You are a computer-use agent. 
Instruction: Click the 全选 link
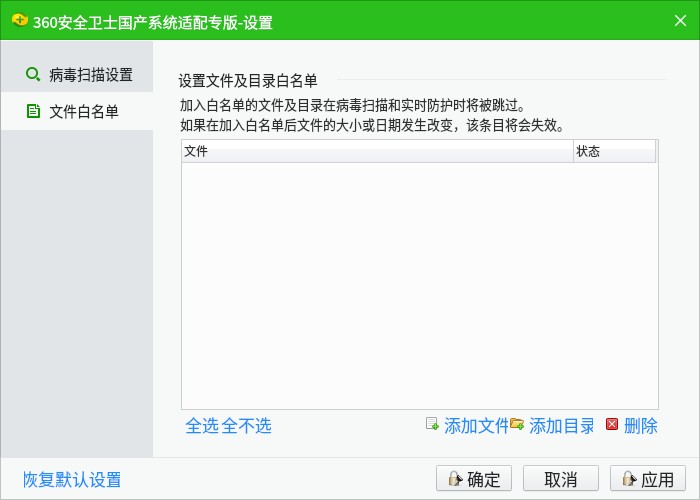[202, 426]
